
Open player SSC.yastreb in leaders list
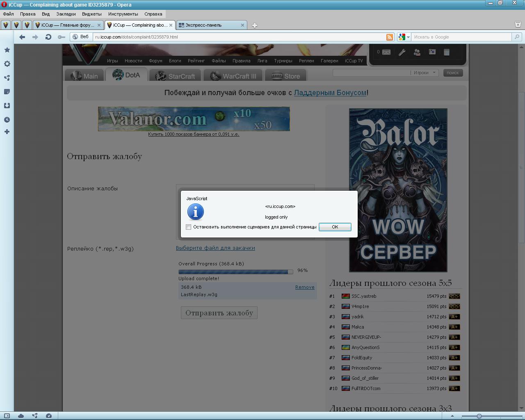coord(364,296)
